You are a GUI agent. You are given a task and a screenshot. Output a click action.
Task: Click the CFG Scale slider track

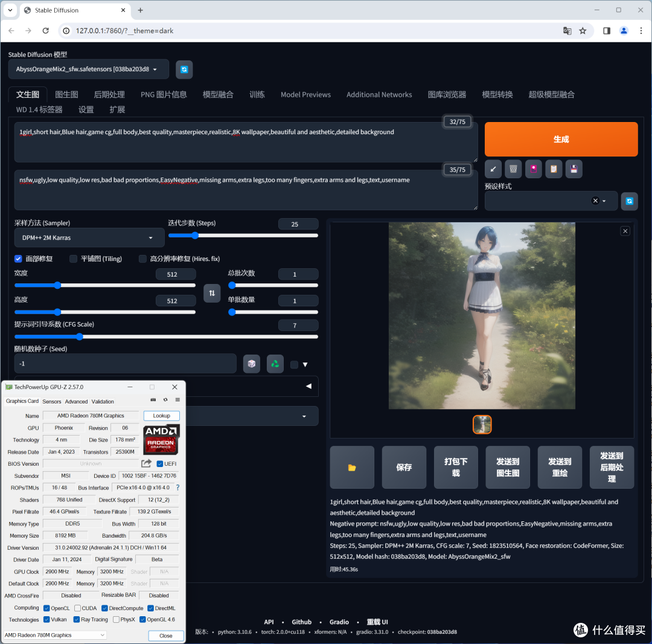[x=167, y=336]
